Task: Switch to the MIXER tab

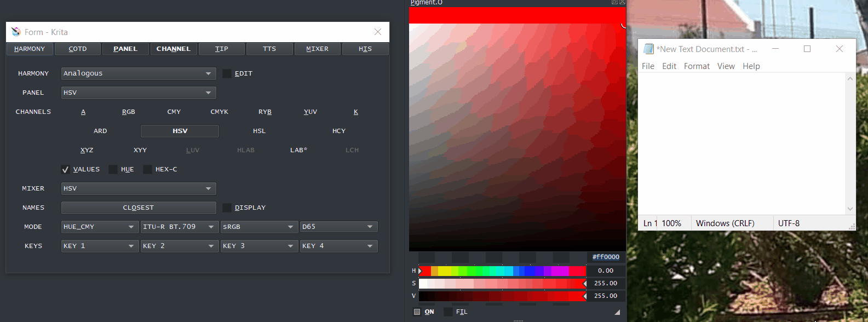Action: pos(318,49)
